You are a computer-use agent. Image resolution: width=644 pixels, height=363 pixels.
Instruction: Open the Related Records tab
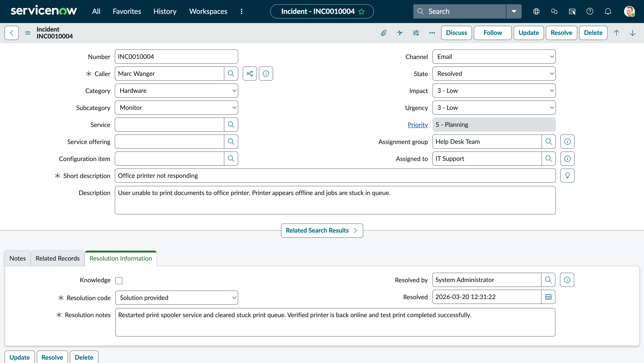pyautogui.click(x=57, y=258)
